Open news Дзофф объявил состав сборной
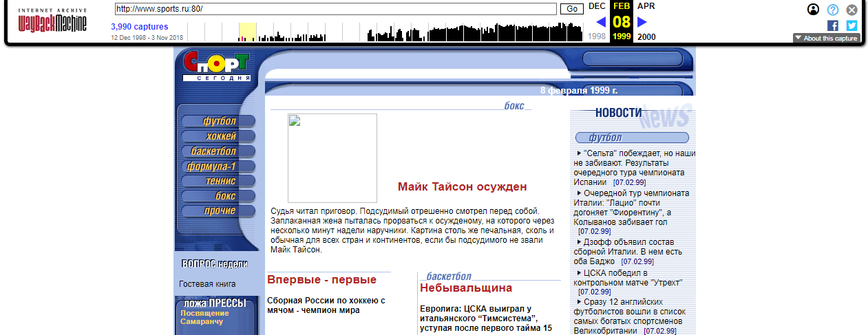This screenshot has height=335, width=868. coord(628,252)
